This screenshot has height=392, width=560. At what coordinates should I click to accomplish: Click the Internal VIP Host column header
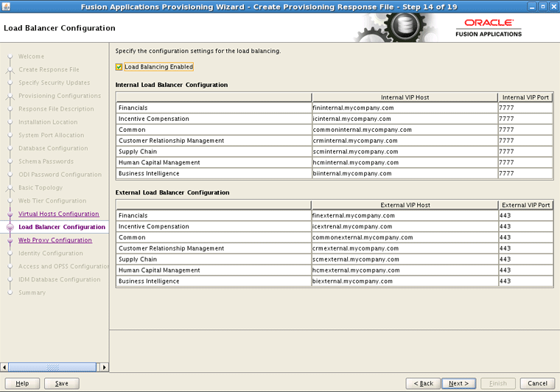click(405, 97)
